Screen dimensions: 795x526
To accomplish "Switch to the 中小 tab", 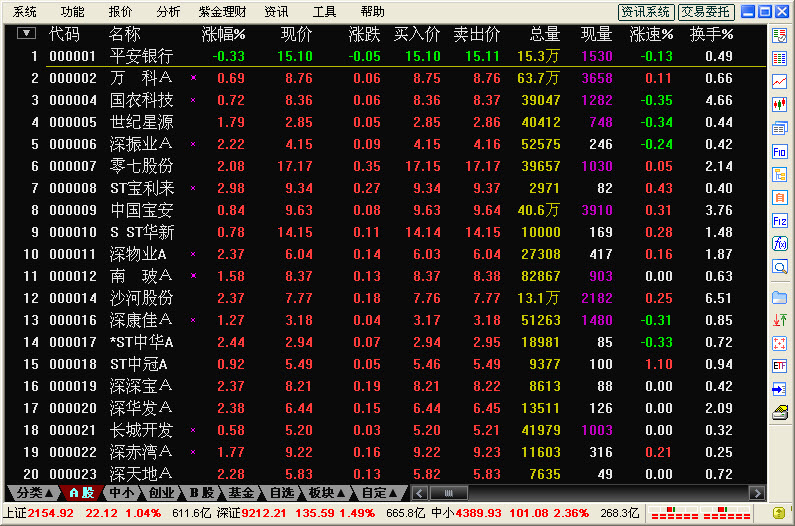I will [x=122, y=493].
